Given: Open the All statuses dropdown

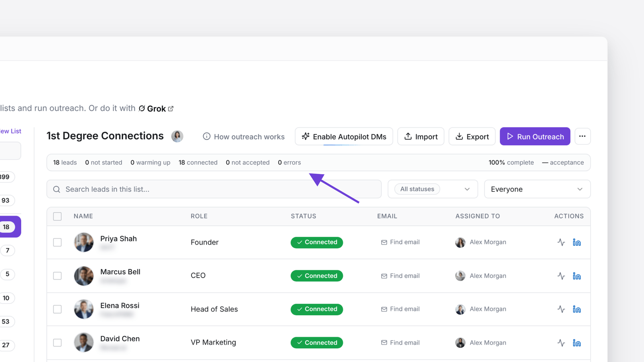Looking at the screenshot, I should pyautogui.click(x=433, y=189).
